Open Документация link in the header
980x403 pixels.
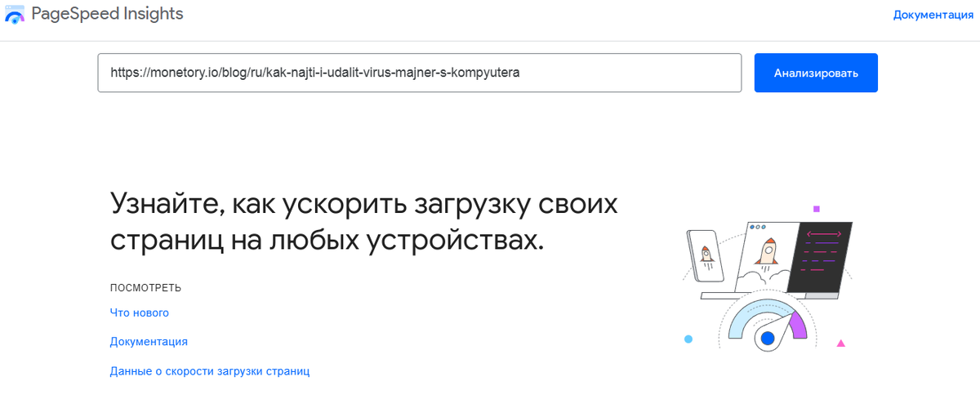[933, 15]
